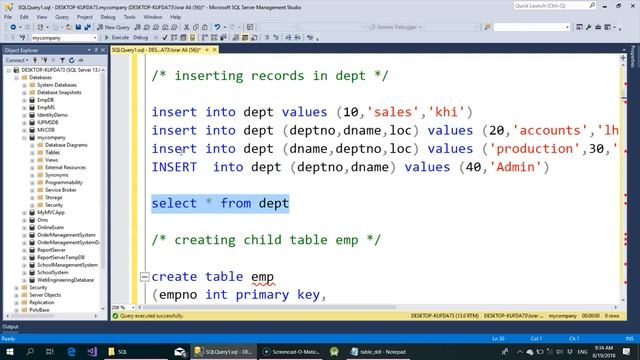Click the Toolbox briefcase icon
The width and height of the screenshot is (640, 360).
pyautogui.click(x=598, y=27)
